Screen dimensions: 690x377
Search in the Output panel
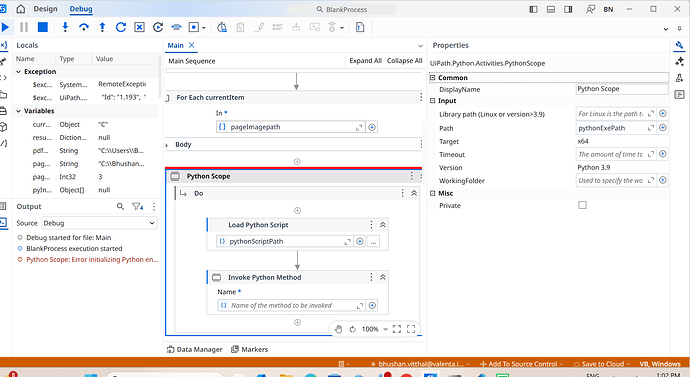(x=120, y=206)
